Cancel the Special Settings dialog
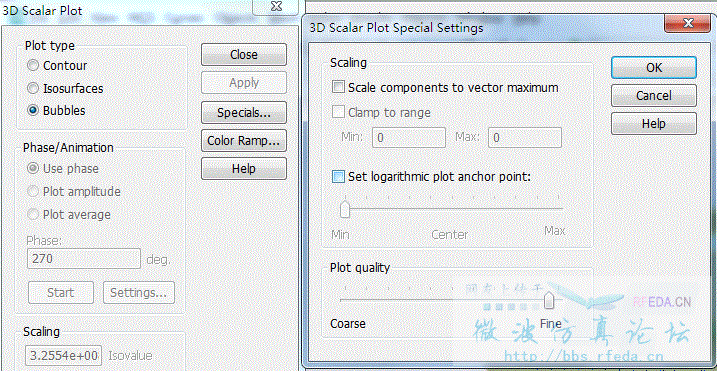 click(654, 96)
